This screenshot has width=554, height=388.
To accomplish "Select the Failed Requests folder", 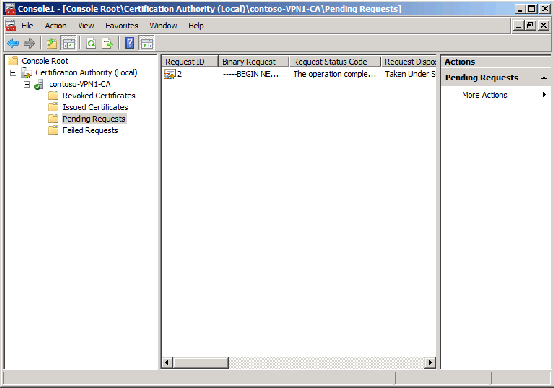I will [x=90, y=130].
